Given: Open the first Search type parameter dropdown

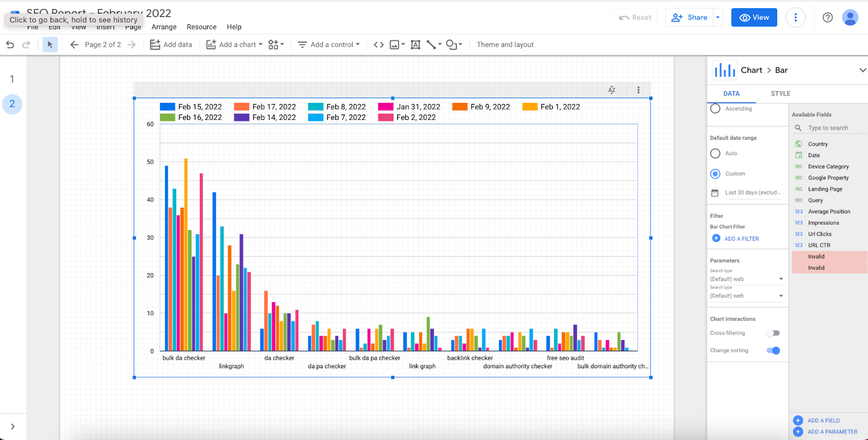Looking at the screenshot, I should 746,279.
